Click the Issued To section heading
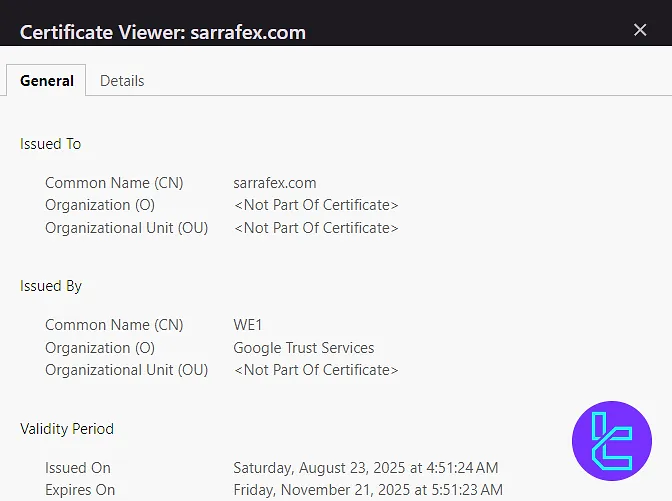This screenshot has width=672, height=501. pyautogui.click(x=51, y=144)
